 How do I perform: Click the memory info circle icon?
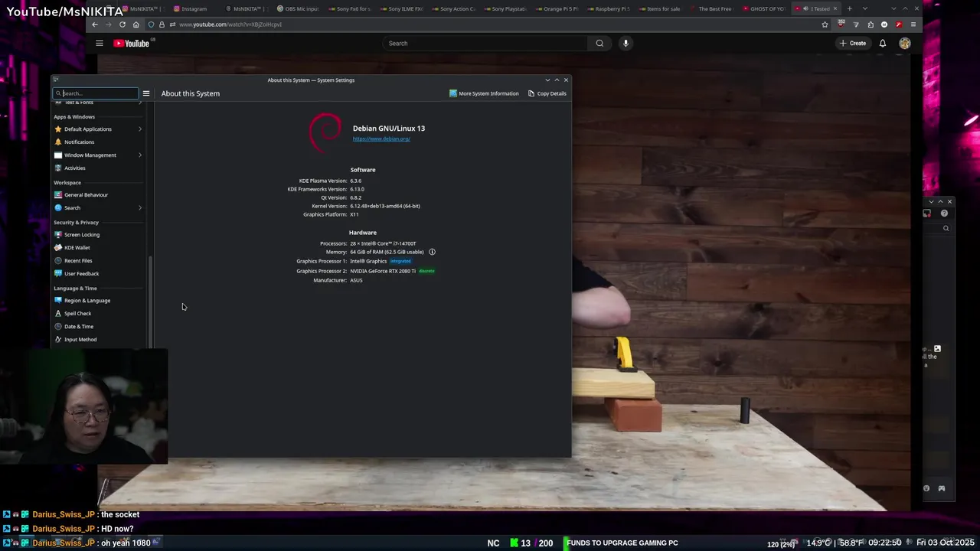[432, 252]
